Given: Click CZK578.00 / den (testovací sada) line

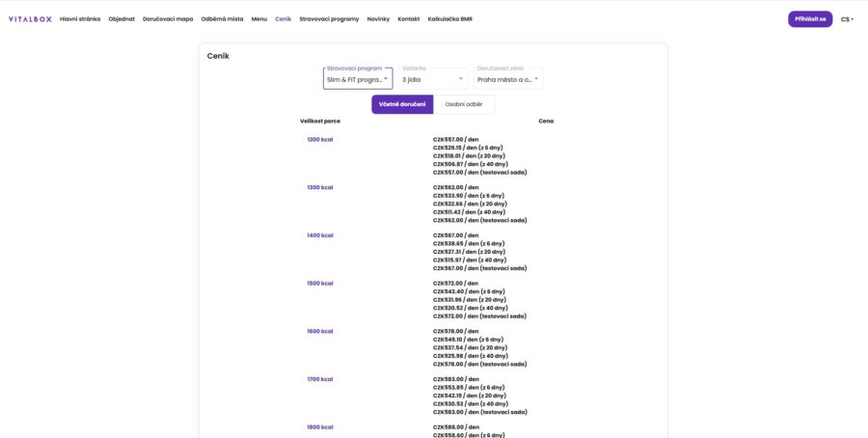Looking at the screenshot, I should pyautogui.click(x=480, y=364).
